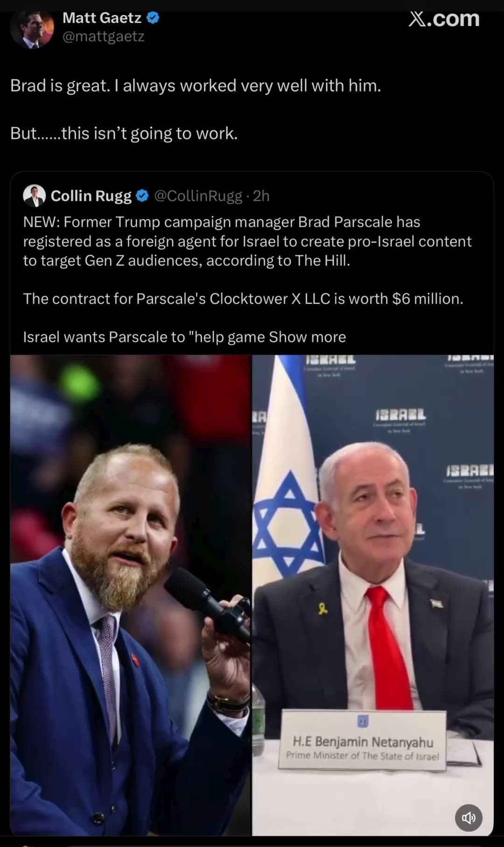Open the @mattgaetz handle link
Viewport: 504px width, 847px height.
tap(104, 36)
